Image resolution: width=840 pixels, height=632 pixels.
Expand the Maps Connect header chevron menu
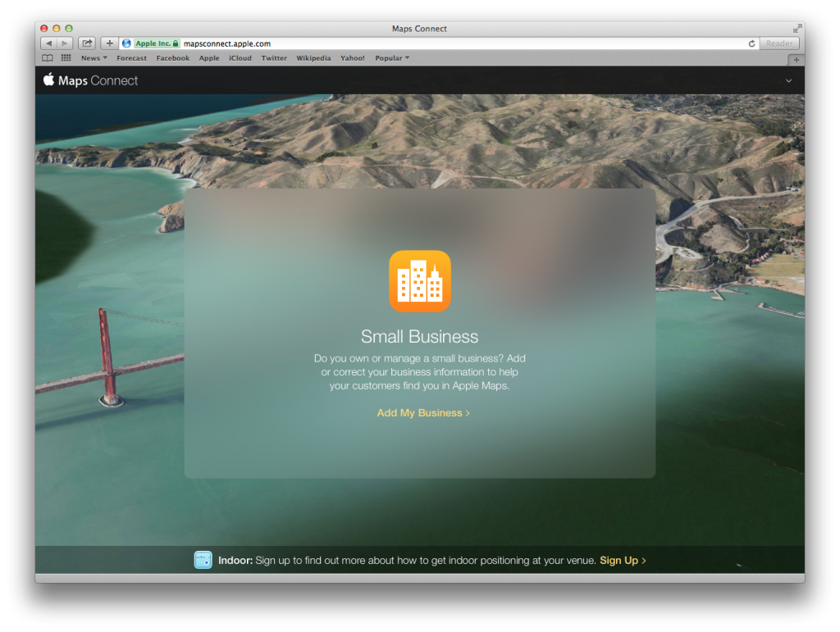pos(788,80)
